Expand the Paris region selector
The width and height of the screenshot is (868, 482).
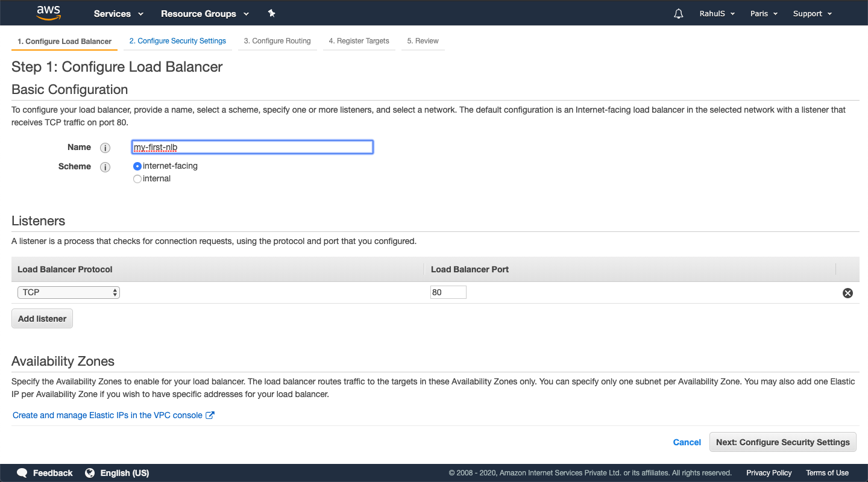[763, 13]
